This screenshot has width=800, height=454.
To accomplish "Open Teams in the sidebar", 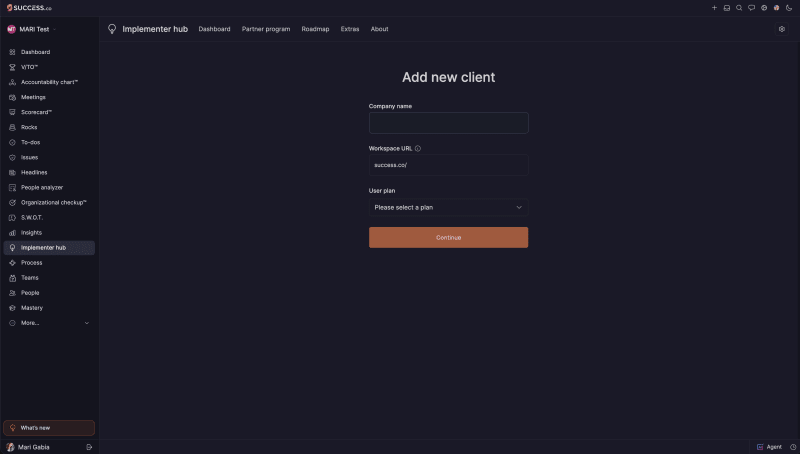I will pos(49,278).
